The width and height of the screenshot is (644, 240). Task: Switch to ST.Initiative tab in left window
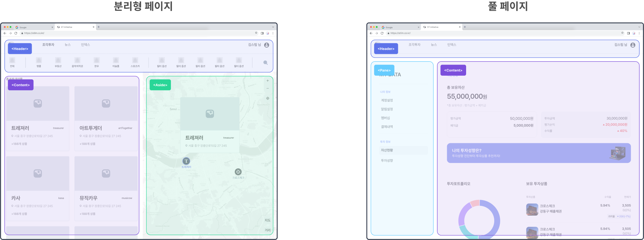click(76, 27)
